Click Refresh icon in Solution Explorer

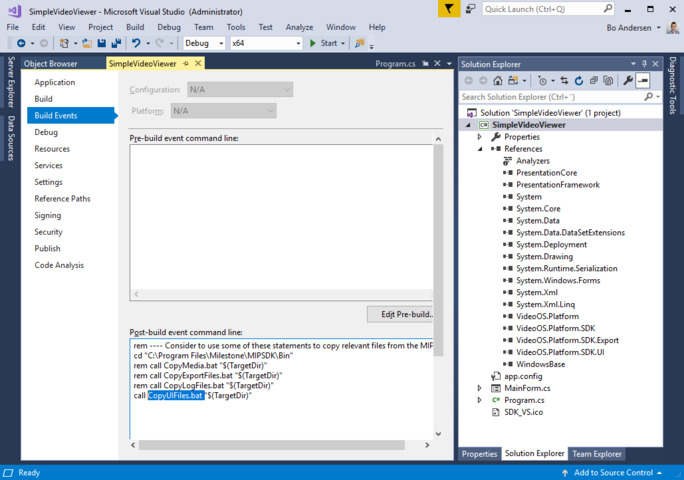point(578,80)
